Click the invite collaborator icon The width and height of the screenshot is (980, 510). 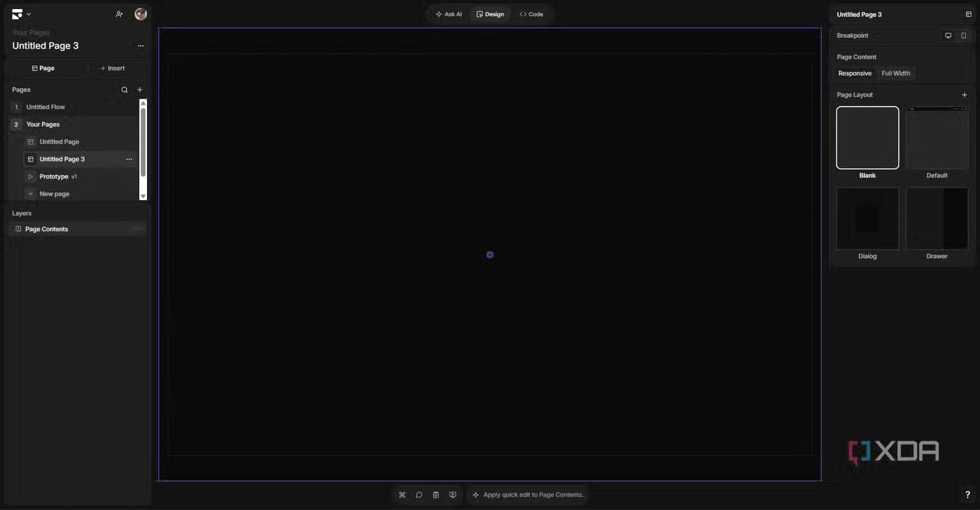[119, 14]
